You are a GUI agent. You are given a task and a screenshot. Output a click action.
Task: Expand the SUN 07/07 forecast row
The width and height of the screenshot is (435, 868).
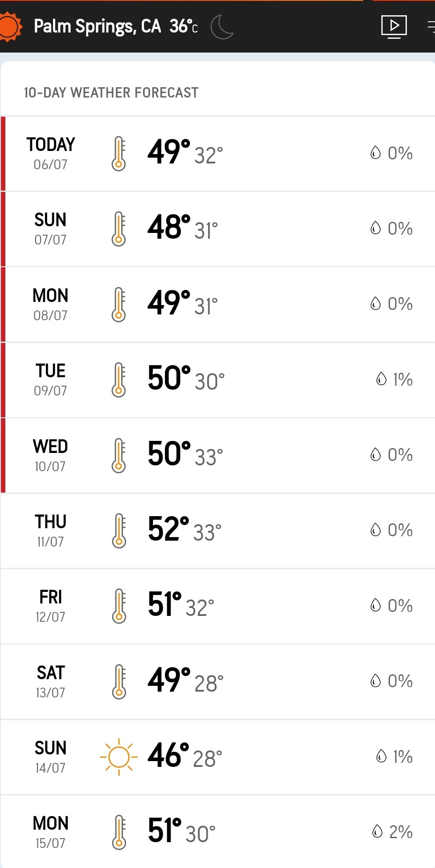point(218,229)
